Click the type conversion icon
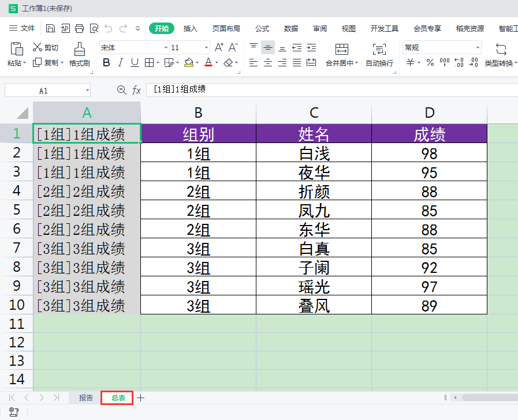Viewport: 518px width, 420px height. tap(501, 49)
